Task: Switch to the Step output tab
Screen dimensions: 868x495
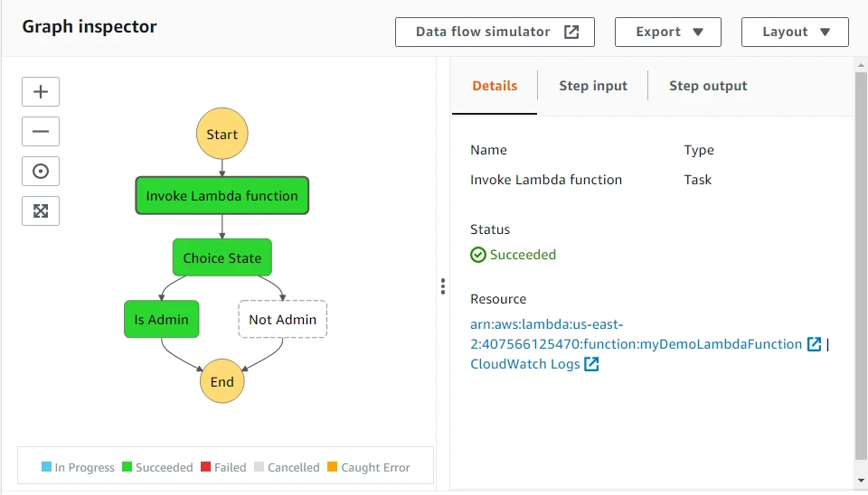Action: coord(707,86)
